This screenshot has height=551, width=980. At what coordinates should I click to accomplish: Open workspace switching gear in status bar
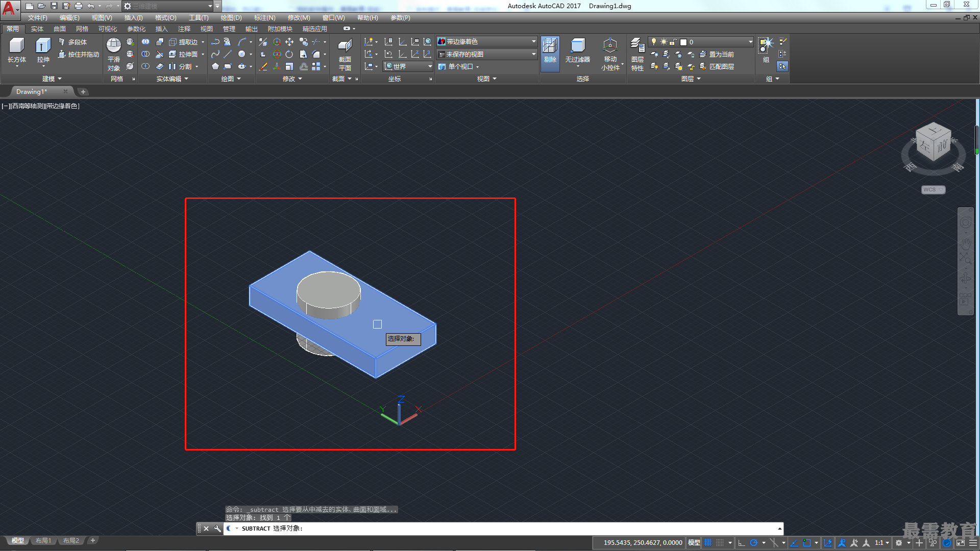[x=899, y=543]
